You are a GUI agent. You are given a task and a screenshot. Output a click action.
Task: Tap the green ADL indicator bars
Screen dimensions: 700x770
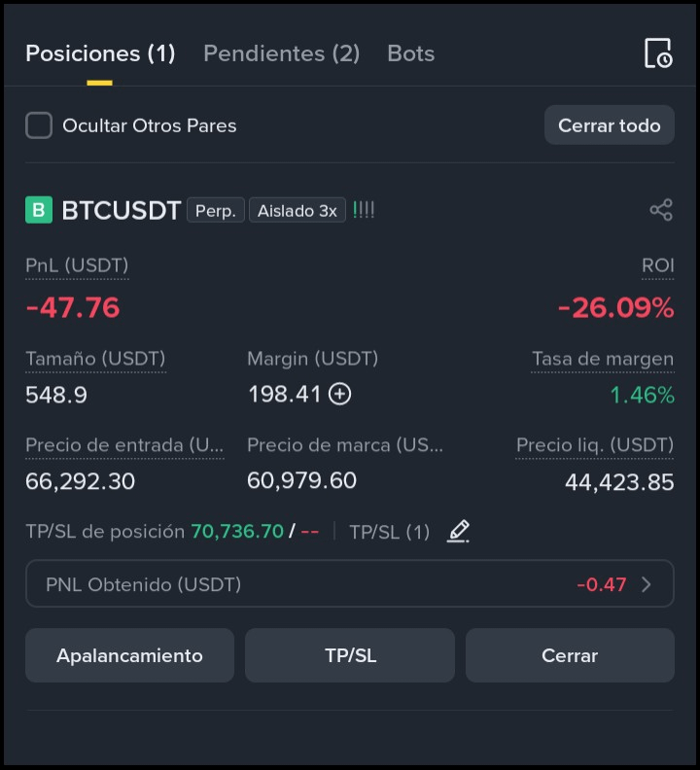click(x=364, y=210)
